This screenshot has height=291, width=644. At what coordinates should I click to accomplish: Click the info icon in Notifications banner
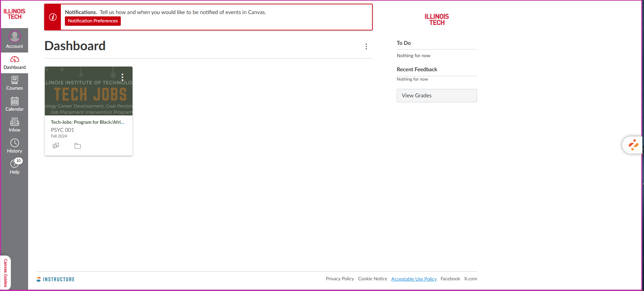point(53,17)
